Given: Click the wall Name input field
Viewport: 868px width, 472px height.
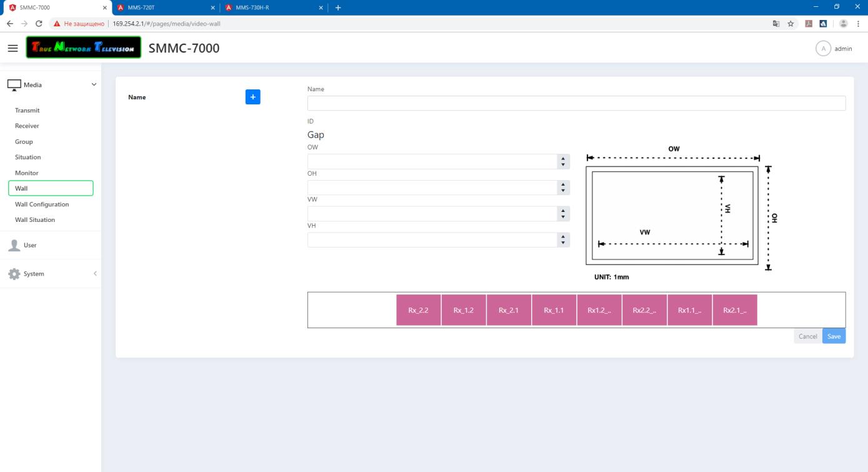Looking at the screenshot, I should click(x=576, y=103).
